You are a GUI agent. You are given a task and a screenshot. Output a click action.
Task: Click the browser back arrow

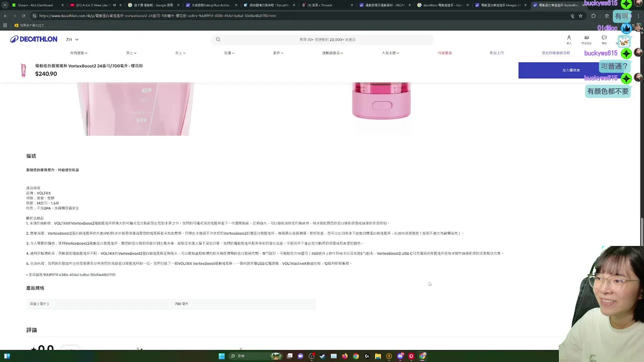point(5,16)
